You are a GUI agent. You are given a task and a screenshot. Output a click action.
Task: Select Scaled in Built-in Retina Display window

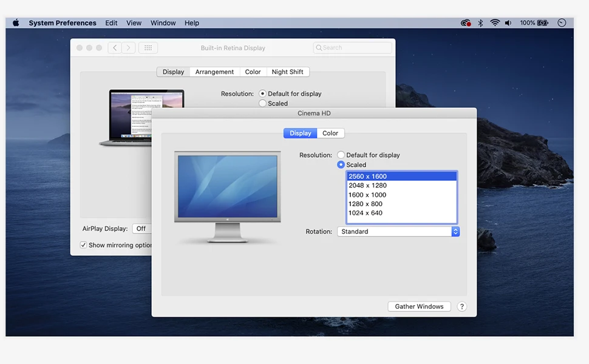click(262, 103)
